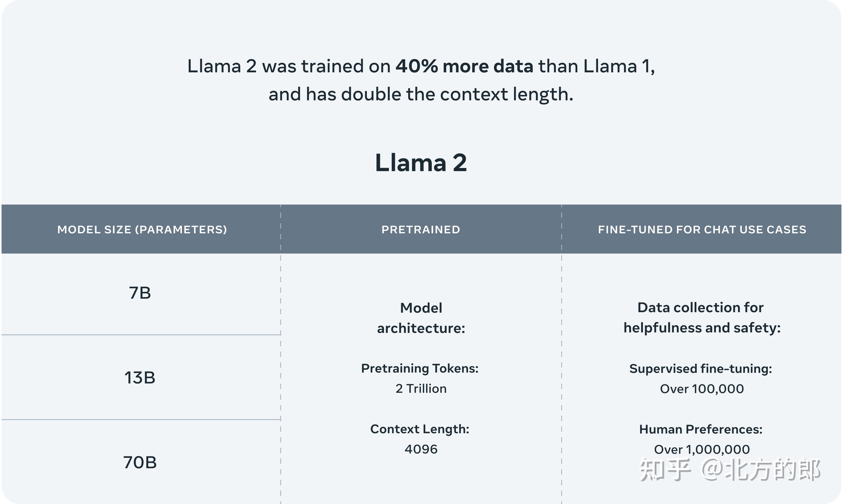843x504 pixels.
Task: Click the double the context length sentence
Action: (421, 94)
